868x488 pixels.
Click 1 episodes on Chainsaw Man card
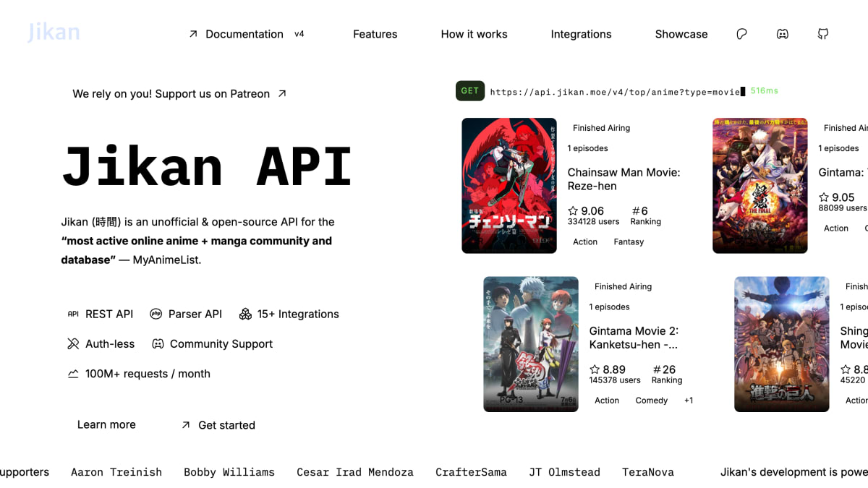click(588, 148)
